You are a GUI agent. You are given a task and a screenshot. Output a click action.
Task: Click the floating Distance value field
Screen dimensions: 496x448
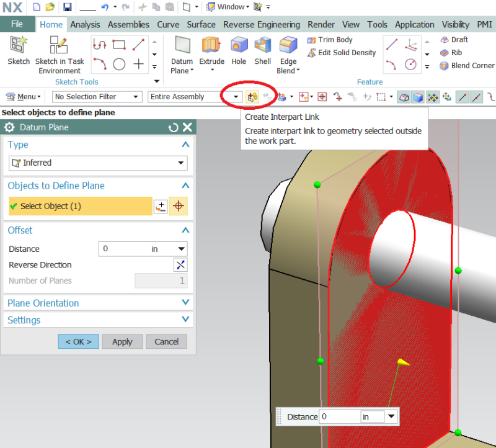340,416
